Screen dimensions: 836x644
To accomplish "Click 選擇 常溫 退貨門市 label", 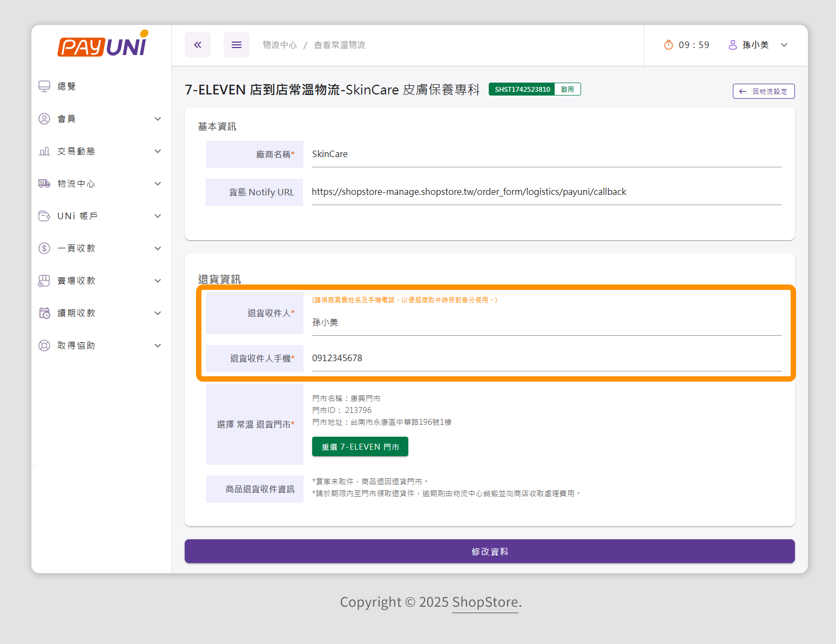I will 256,424.
